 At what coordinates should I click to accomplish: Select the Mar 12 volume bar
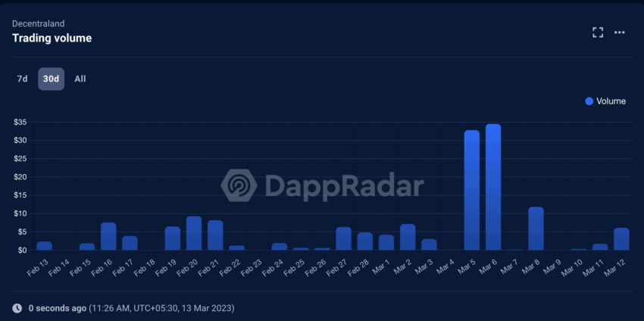621,239
